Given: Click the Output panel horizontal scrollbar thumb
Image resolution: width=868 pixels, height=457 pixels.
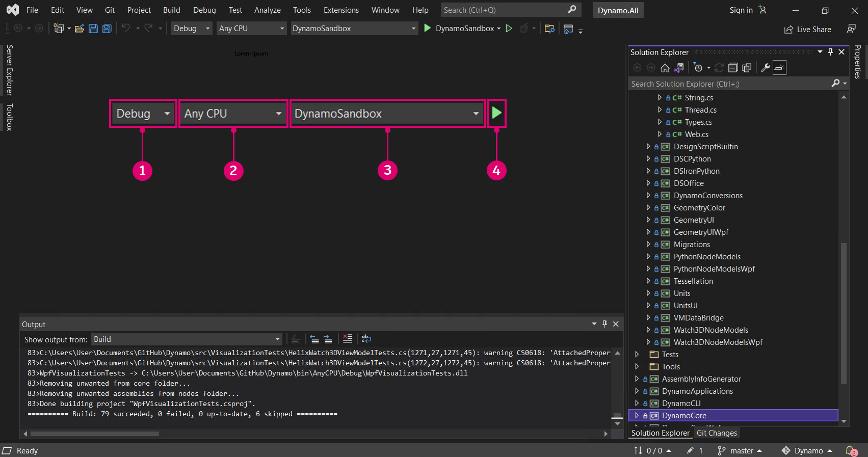Looking at the screenshot, I should [95, 434].
